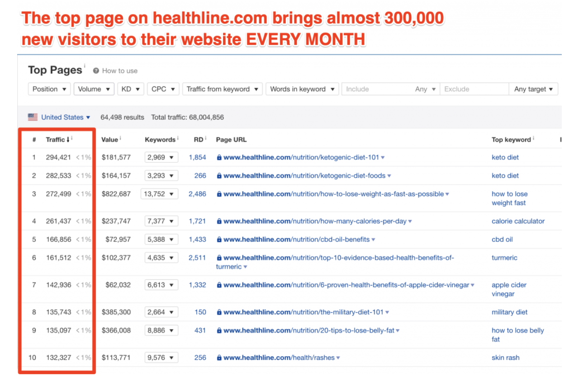This screenshot has width=588, height=386.
Task: Click lock icon beside military-diet-101 URL
Action: pos(219,312)
